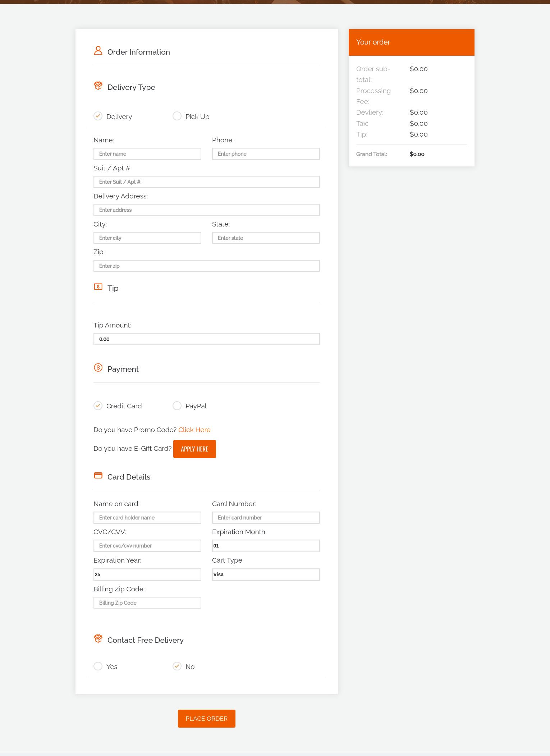This screenshot has height=756, width=550.
Task: Click the 'Processing Fee:' label
Action: point(373,96)
